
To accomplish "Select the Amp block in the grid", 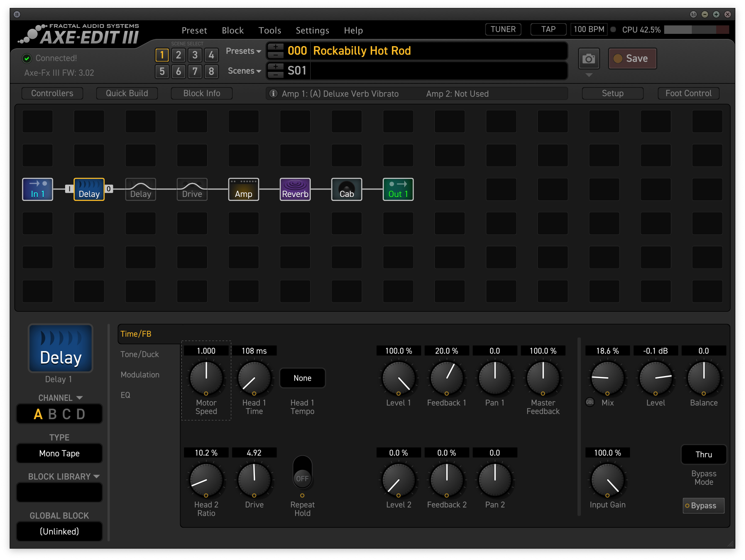I will click(x=244, y=189).
